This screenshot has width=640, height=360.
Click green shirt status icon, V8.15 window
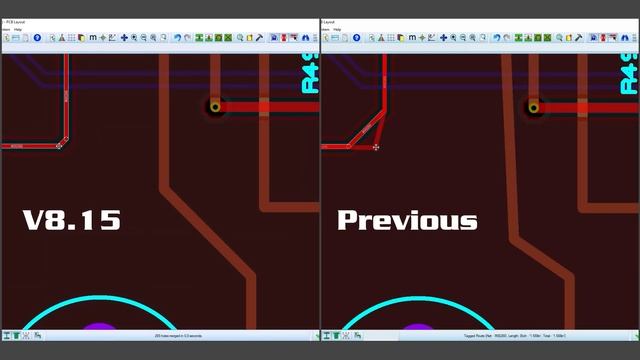coord(16,336)
